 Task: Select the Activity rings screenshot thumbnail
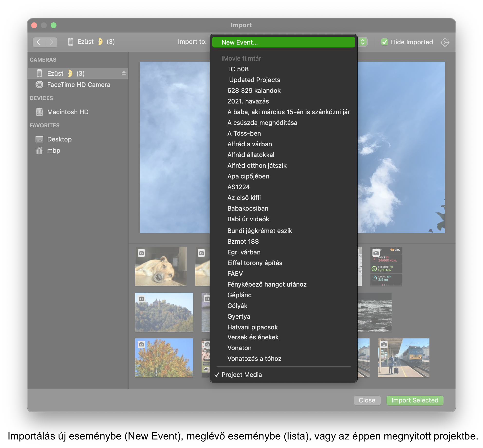point(386,266)
